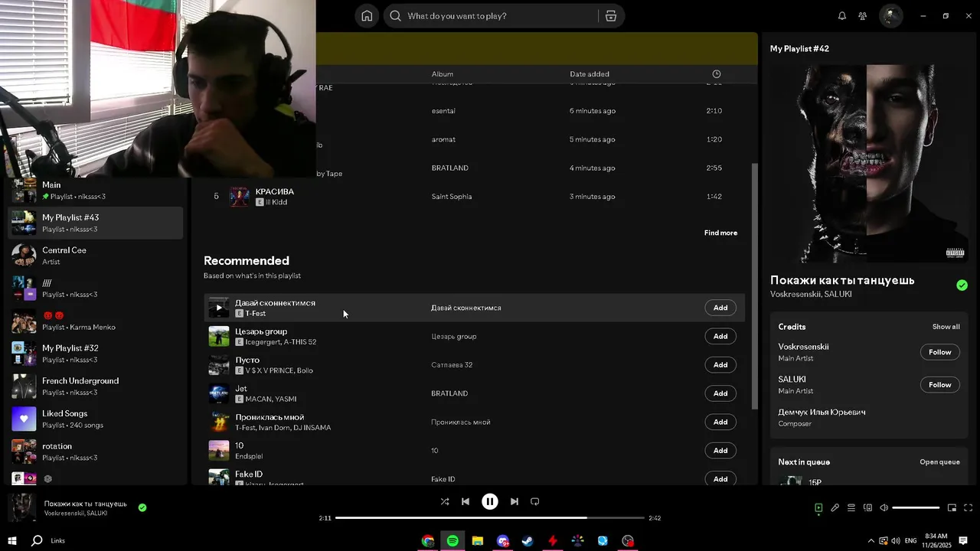This screenshot has height=551, width=980.
Task: Open Windows Start menu
Action: (x=12, y=540)
